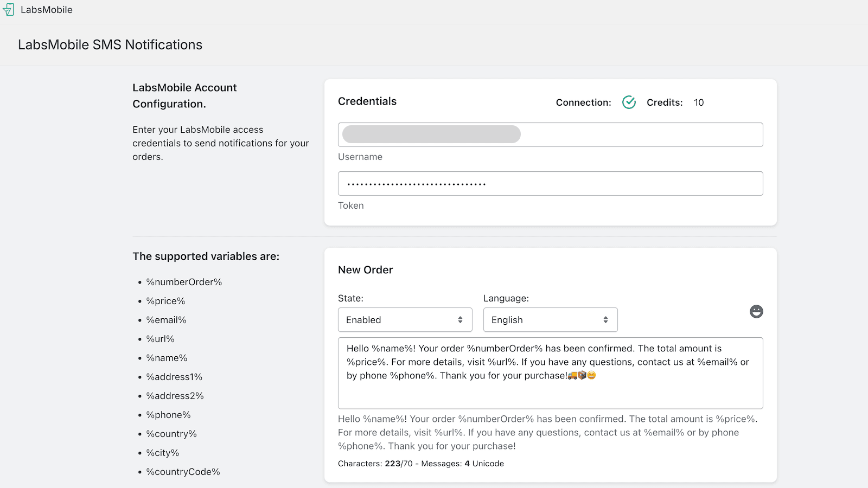Pick the %email% variable from list
The width and height of the screenshot is (868, 488).
click(166, 320)
